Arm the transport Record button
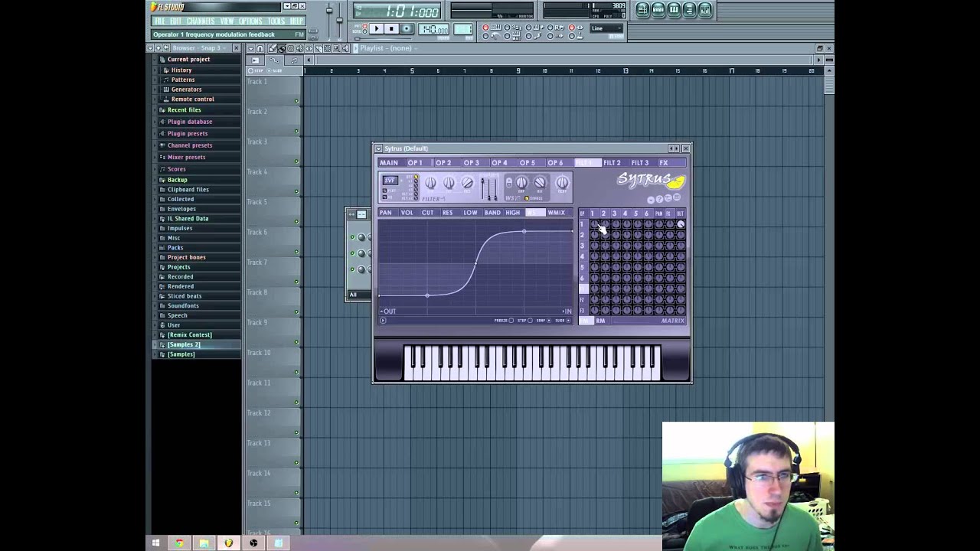This screenshot has width=980, height=551. tap(407, 29)
